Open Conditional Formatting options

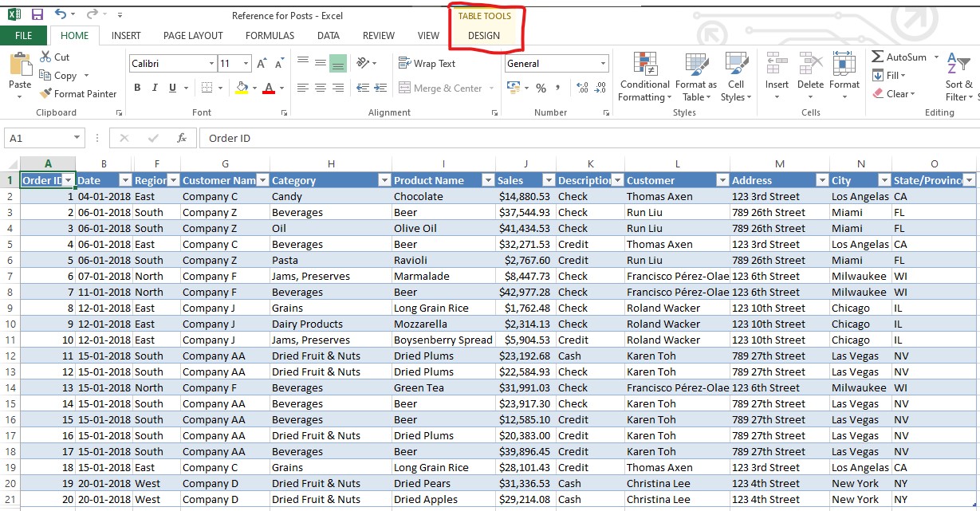(643, 76)
